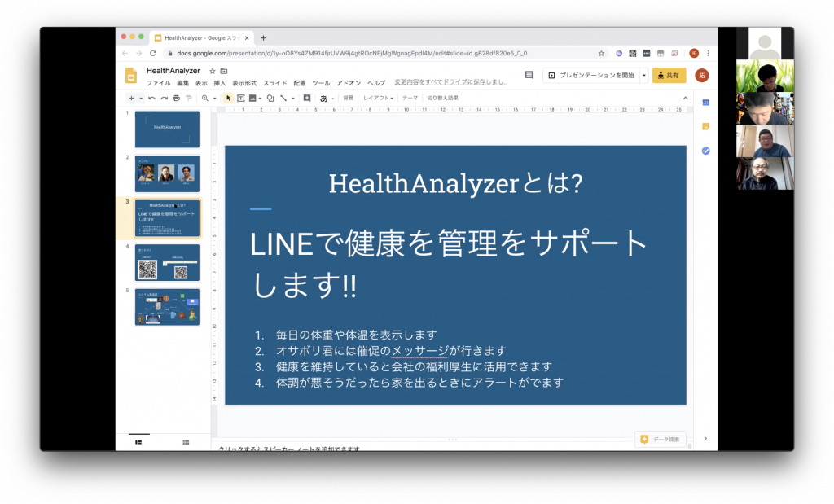
Task: Click the undo arrow
Action: pos(152,99)
